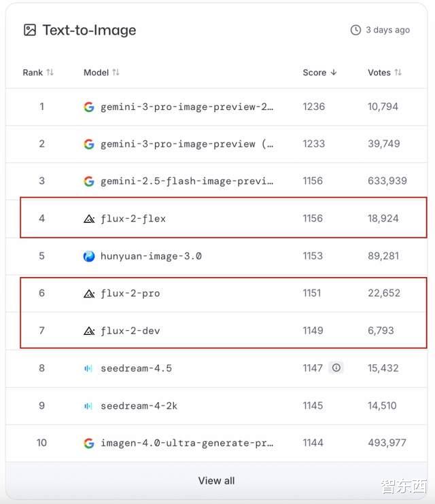Click Google icon beside gemini-2.5-flash-image-preview
Screen dimensions: 435x504
(x=89, y=181)
